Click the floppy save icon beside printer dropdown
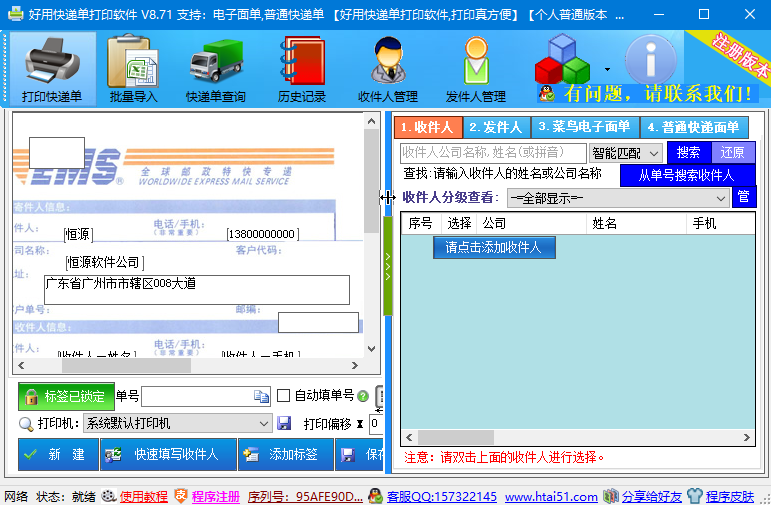 (x=284, y=423)
